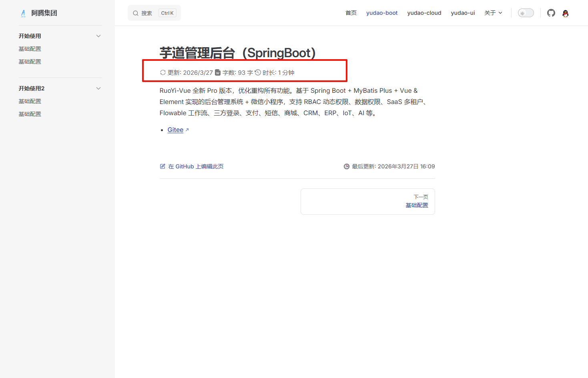Open the GitHub repository icon

[x=551, y=13]
